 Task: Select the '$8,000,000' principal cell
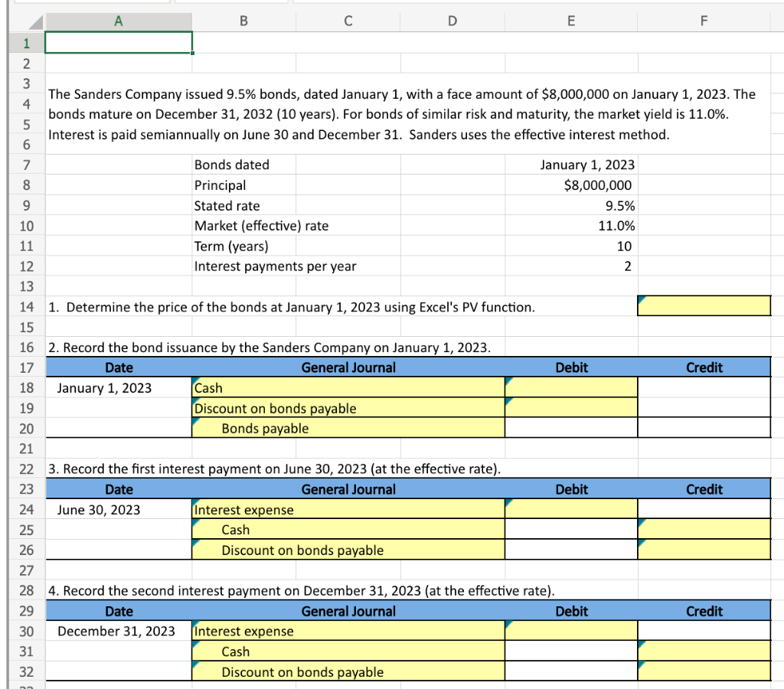[571, 185]
